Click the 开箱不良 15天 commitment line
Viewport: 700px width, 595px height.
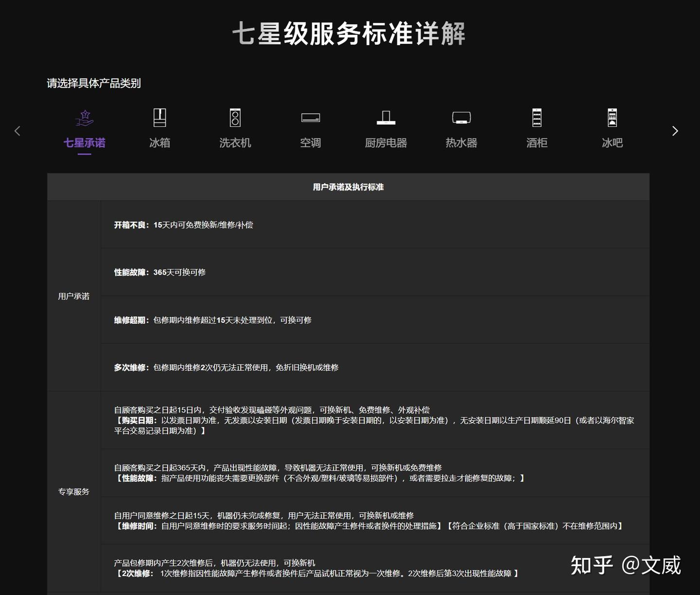[184, 225]
